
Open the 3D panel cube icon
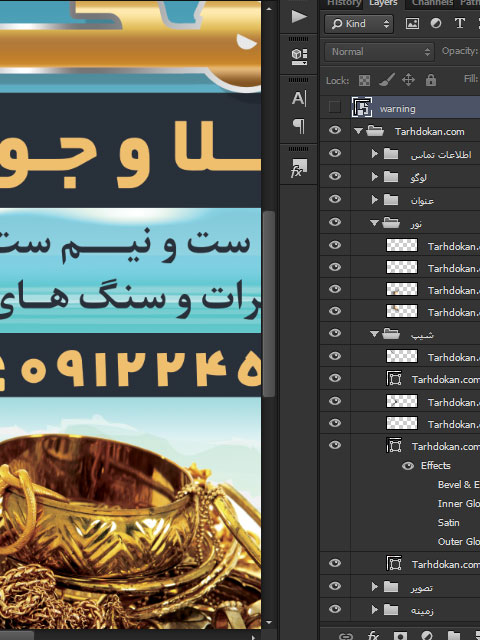click(x=299, y=56)
